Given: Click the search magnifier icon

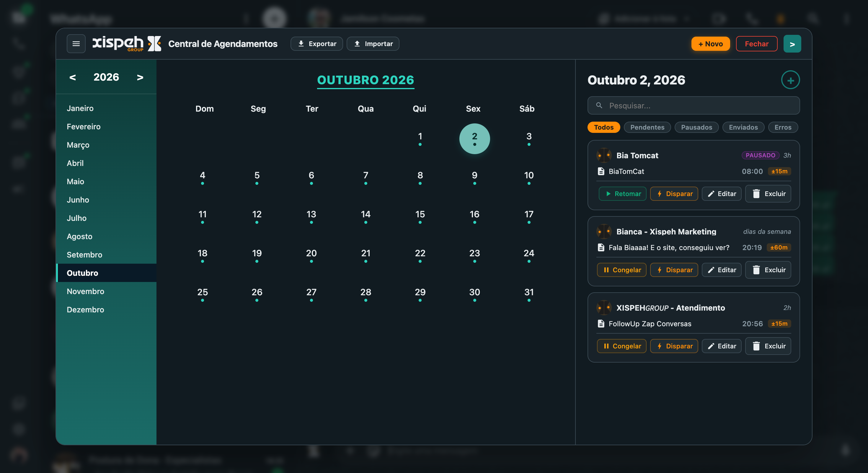Looking at the screenshot, I should [599, 105].
